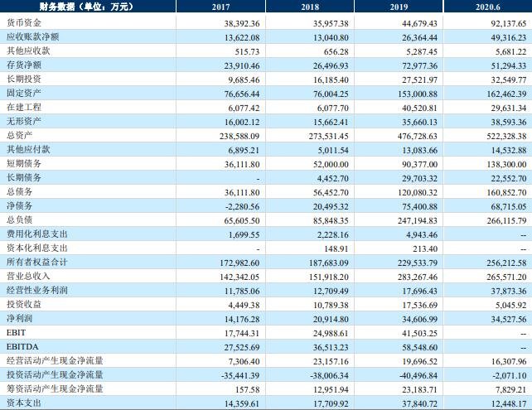Click the value 29,703.32 for 长期债务

pyautogui.click(x=419, y=178)
